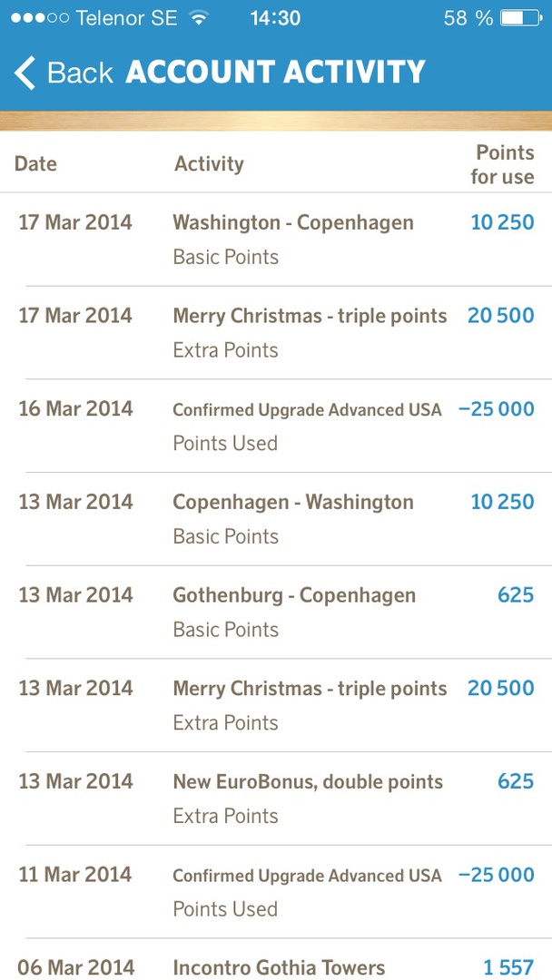Screen dimensions: 552x980
Task: Tap the Account Activity title
Action: (275, 73)
